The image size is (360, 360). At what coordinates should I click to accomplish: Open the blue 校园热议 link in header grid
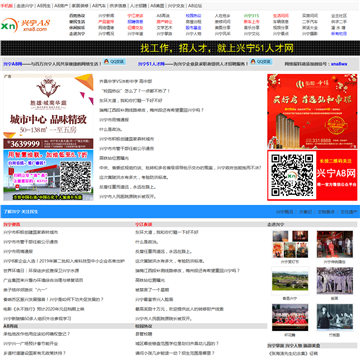(x=193, y=16)
